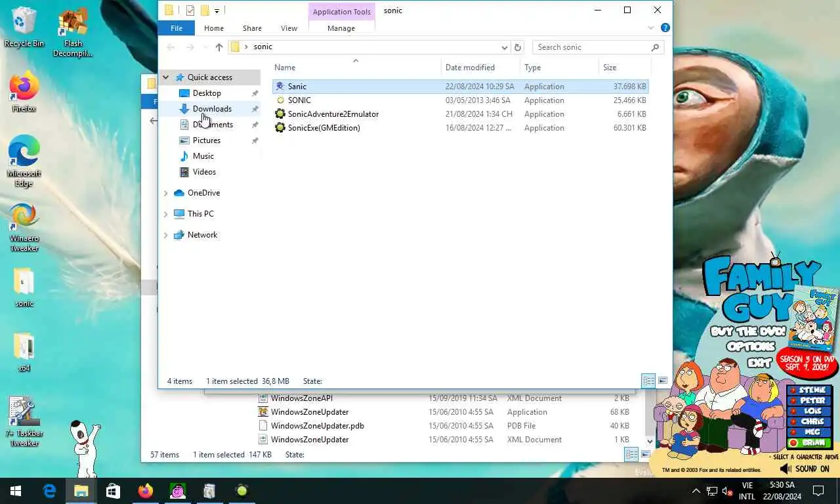The width and height of the screenshot is (840, 504).
Task: Open the muted volume icon in tray
Action: tap(727, 491)
